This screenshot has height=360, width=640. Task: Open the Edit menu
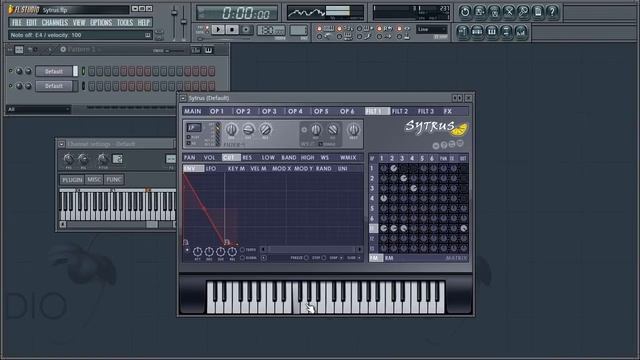pyautogui.click(x=32, y=22)
